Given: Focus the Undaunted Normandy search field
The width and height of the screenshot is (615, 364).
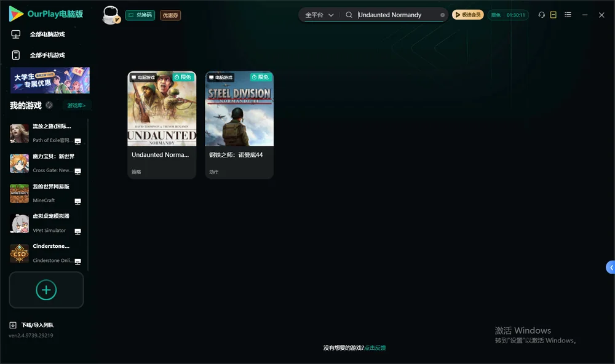Looking at the screenshot, I should click(x=397, y=15).
